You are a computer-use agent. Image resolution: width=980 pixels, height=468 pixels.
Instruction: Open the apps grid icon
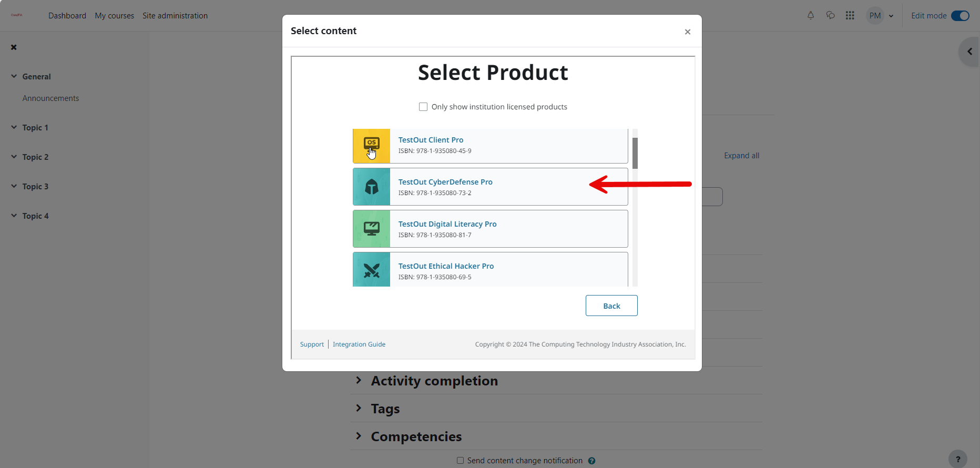click(x=850, y=16)
